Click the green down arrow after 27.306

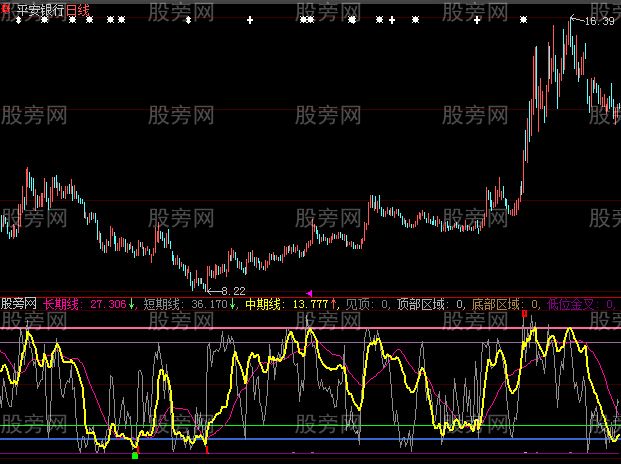pyautogui.click(x=132, y=303)
